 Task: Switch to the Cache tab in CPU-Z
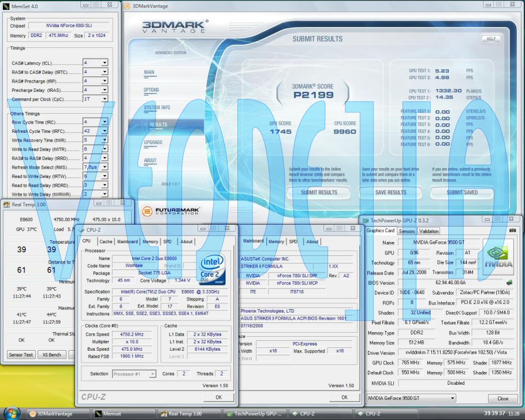tap(106, 241)
